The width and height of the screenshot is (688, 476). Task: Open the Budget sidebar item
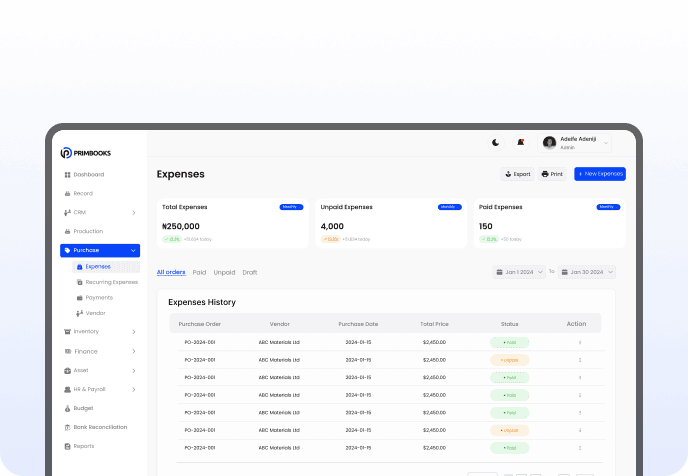[x=79, y=408]
